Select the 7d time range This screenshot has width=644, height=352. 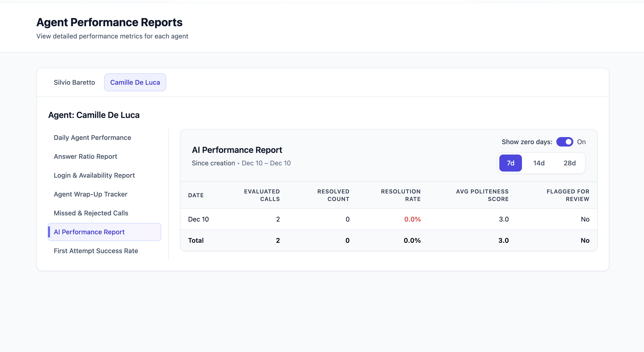tap(510, 163)
